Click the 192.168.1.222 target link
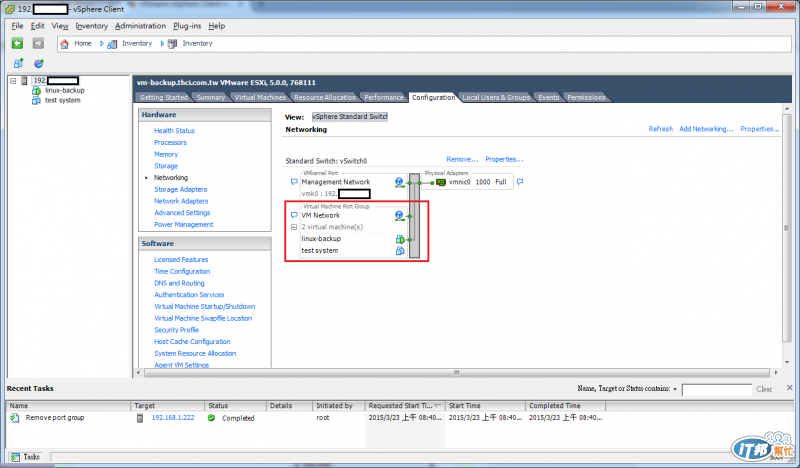The image size is (800, 468). 173,417
